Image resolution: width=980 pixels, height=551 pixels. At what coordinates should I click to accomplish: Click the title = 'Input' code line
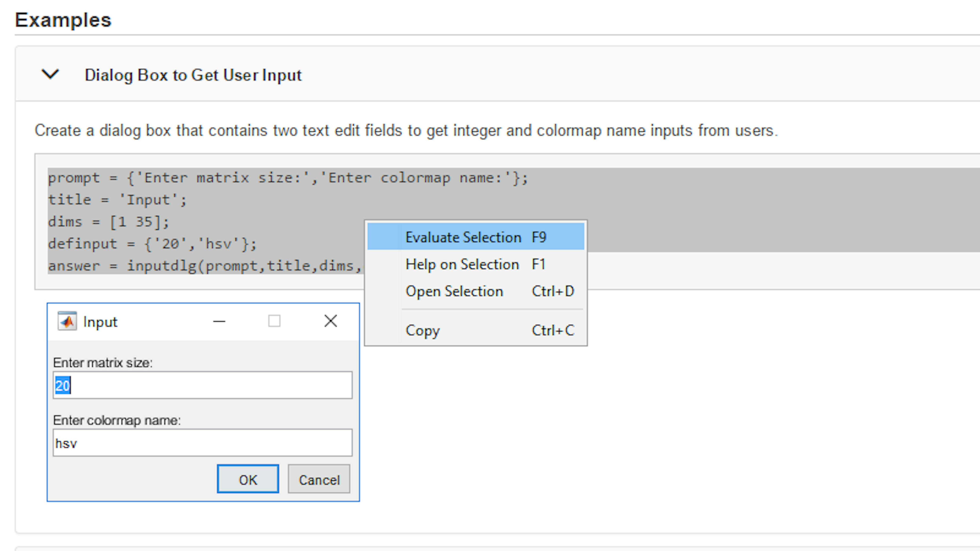(117, 200)
